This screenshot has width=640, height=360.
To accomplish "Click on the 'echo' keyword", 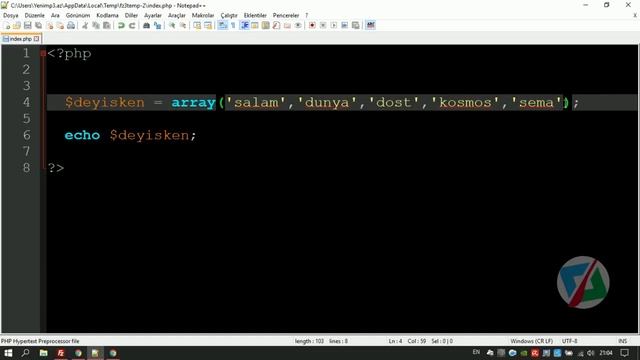I will point(82,135).
